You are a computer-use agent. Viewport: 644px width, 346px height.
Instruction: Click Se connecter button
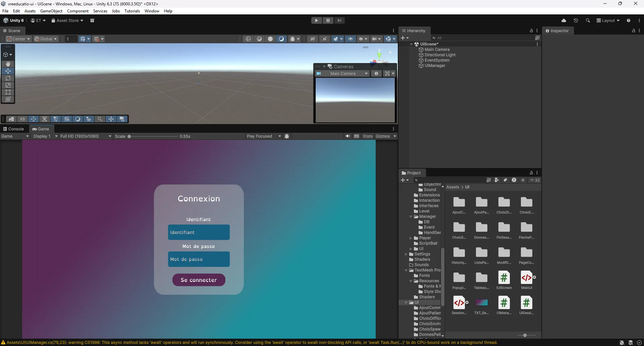(199, 280)
